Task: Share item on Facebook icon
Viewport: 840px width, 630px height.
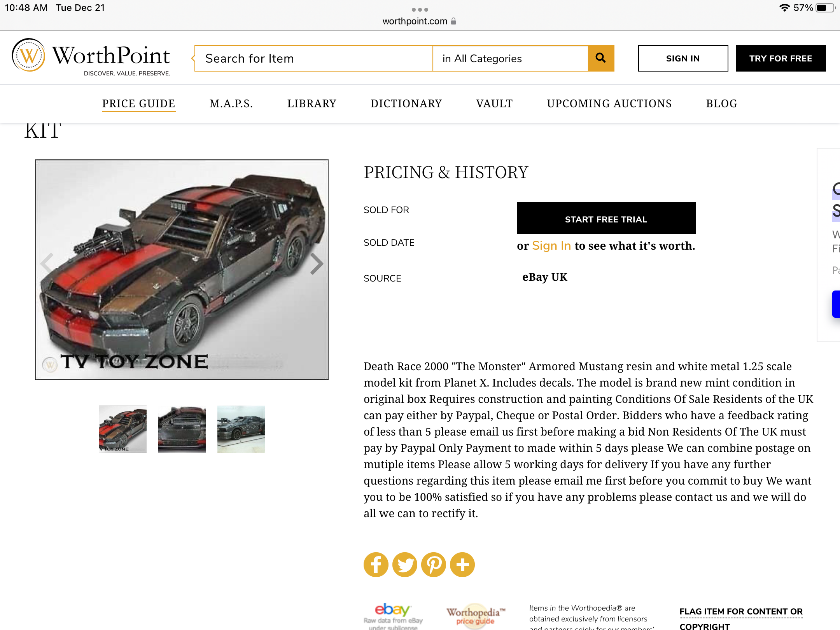Action: 376,565
